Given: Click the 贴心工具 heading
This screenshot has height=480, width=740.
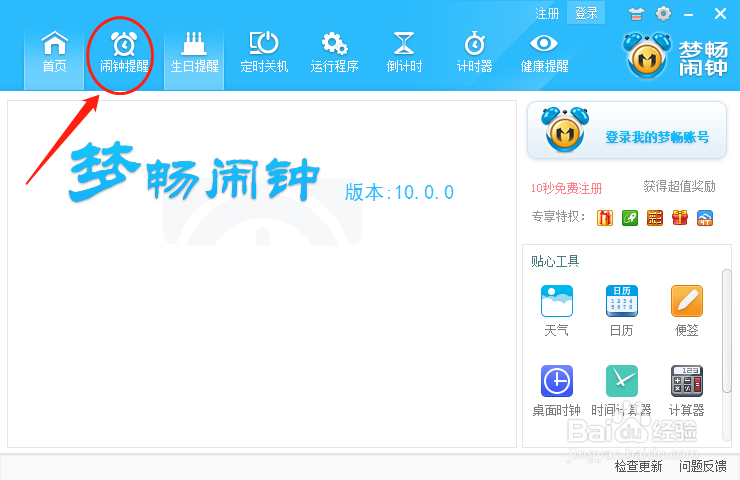Looking at the screenshot, I should click(x=555, y=261).
